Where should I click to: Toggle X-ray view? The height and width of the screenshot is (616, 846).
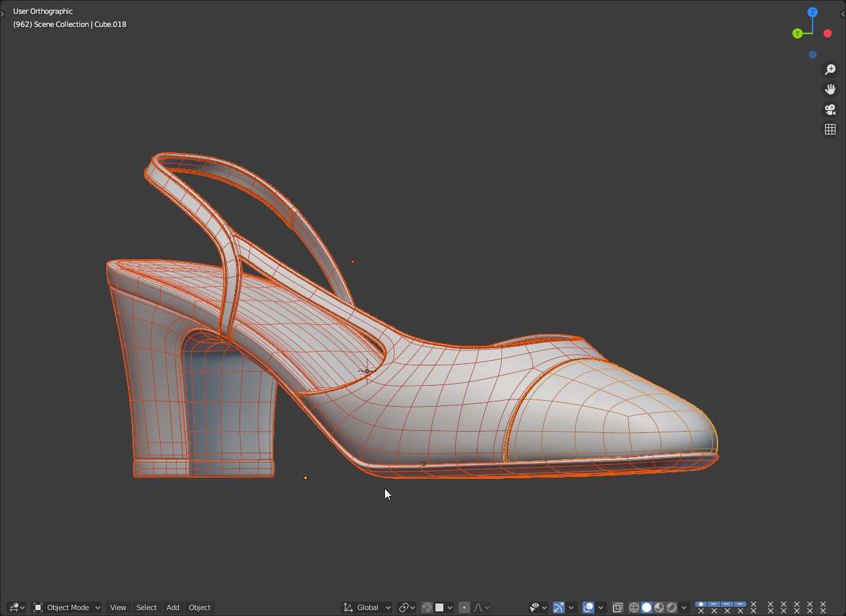(x=617, y=607)
